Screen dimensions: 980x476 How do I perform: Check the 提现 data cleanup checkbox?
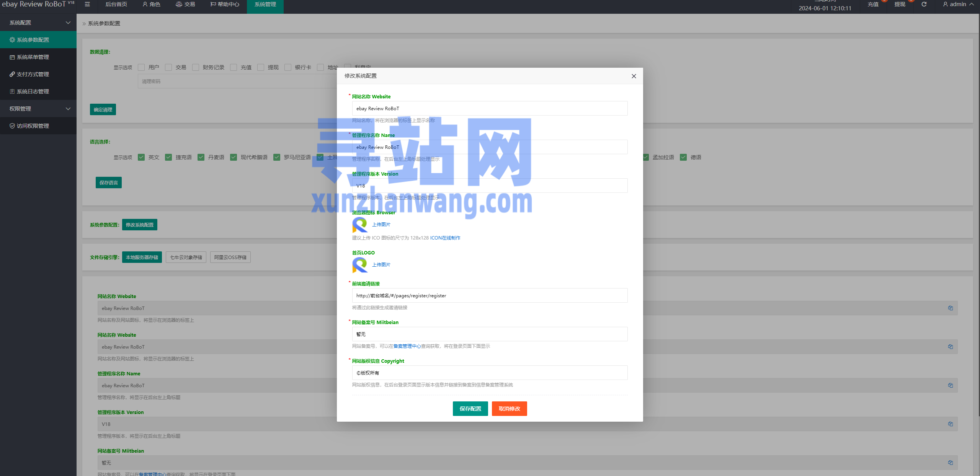pos(261,67)
